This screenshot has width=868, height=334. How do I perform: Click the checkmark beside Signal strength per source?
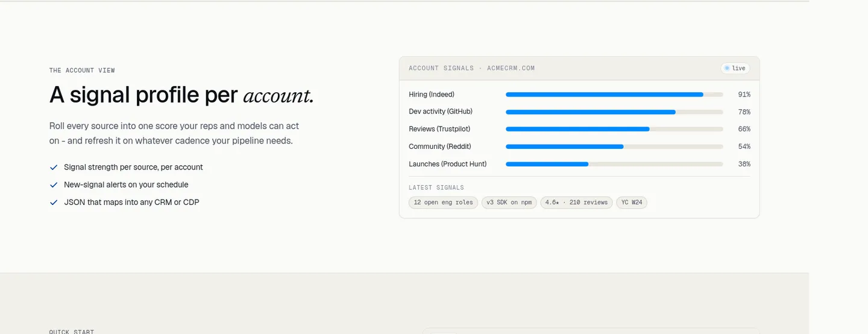click(54, 168)
